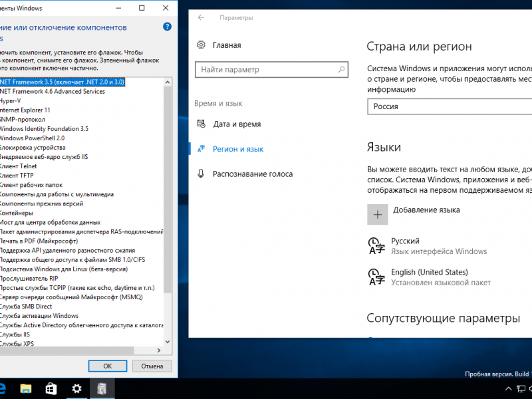Click the Settings back arrow

pos(201,18)
